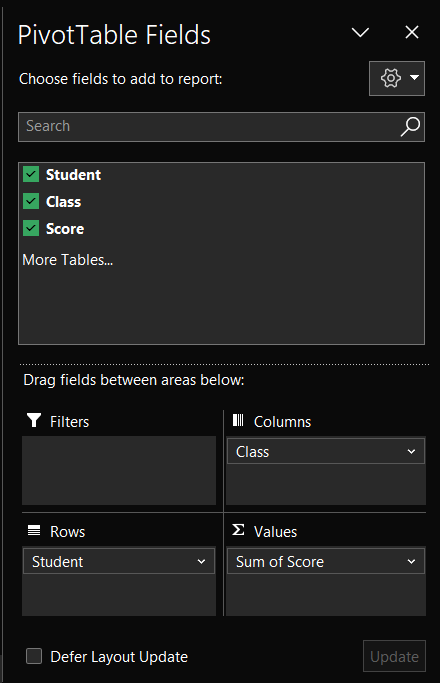The height and width of the screenshot is (683, 440).
Task: Select the Student field name label
Action: (x=73, y=175)
